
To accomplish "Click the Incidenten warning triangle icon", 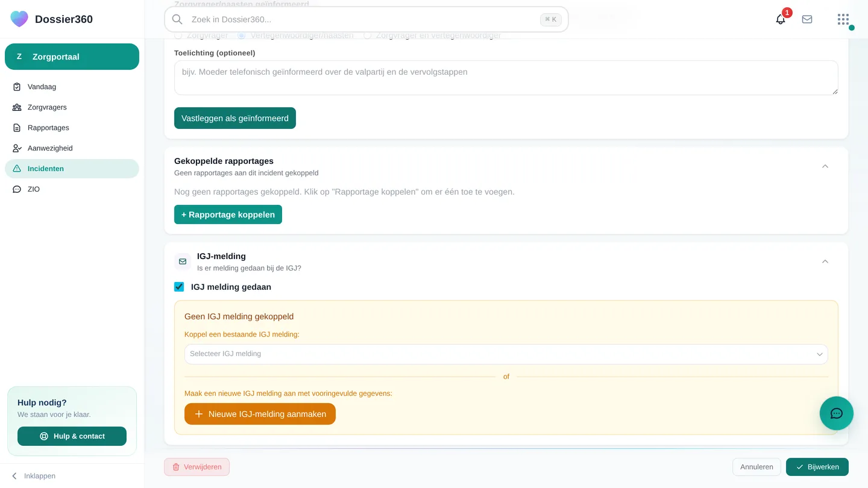I will coord(17,169).
